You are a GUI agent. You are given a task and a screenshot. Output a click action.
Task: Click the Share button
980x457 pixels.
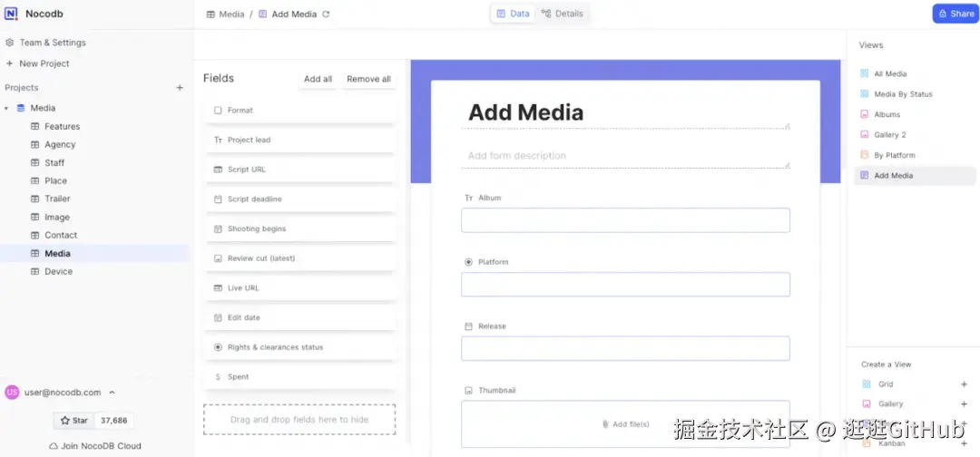tap(955, 14)
